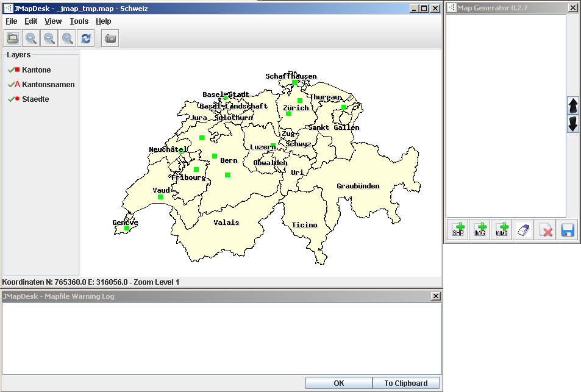Hide the Staedte layer
The width and height of the screenshot is (581, 392).
click(11, 99)
